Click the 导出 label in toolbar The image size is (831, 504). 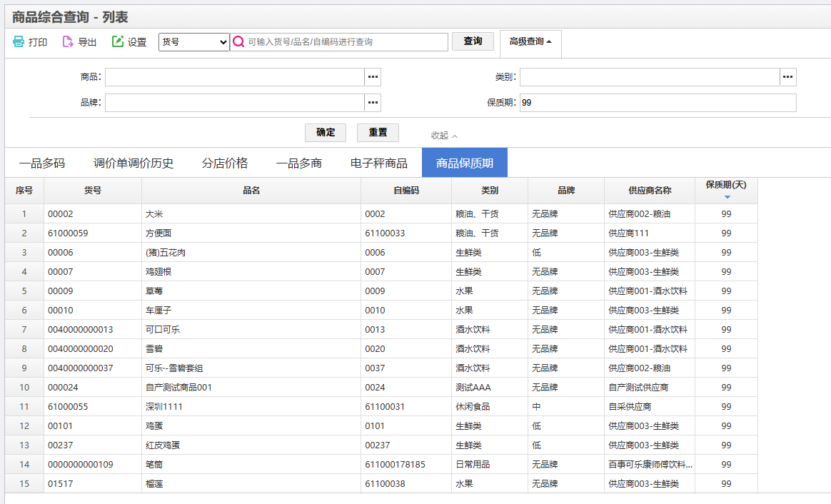click(87, 42)
